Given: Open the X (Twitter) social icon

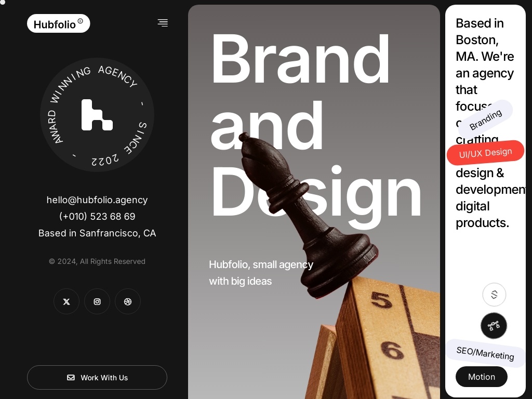Looking at the screenshot, I should pos(66,302).
